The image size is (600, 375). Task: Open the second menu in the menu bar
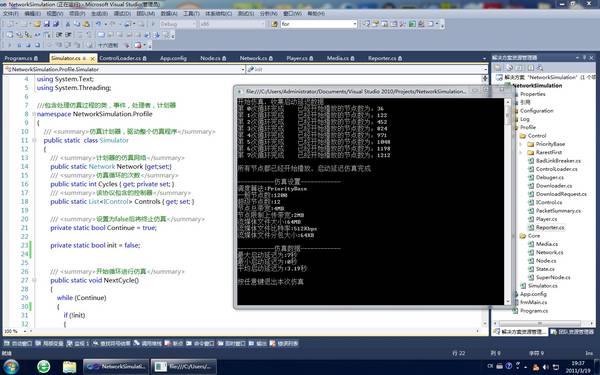pyautogui.click(x=33, y=13)
